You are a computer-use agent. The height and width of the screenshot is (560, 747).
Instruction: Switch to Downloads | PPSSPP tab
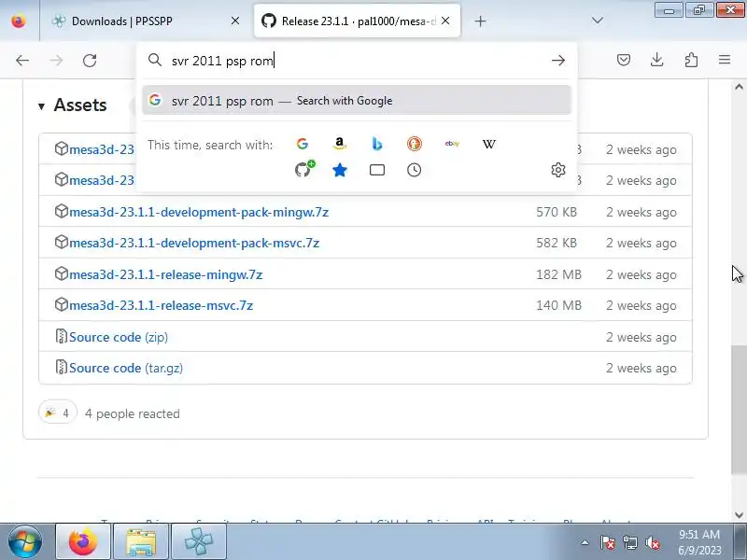pyautogui.click(x=146, y=21)
